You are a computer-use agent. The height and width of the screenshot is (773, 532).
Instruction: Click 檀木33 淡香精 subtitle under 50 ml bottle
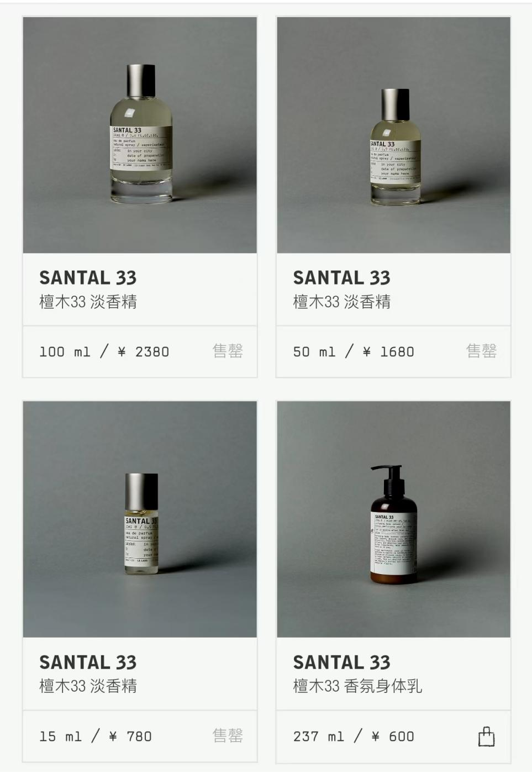[x=341, y=302]
